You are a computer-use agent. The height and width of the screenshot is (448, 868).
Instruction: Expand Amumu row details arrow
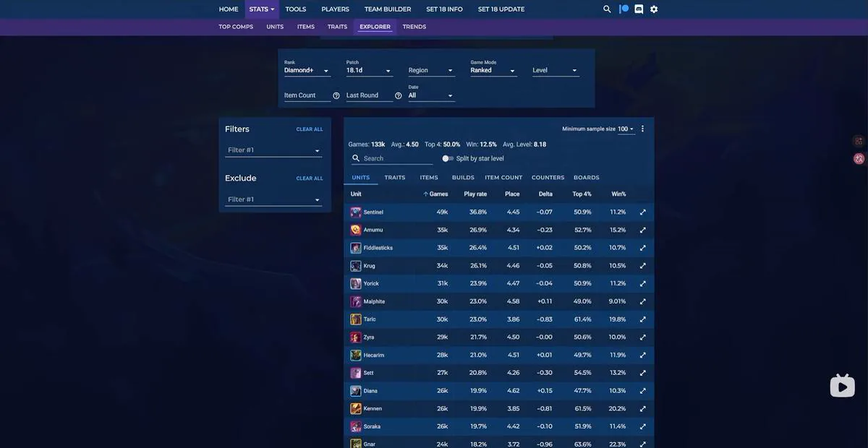coord(642,230)
